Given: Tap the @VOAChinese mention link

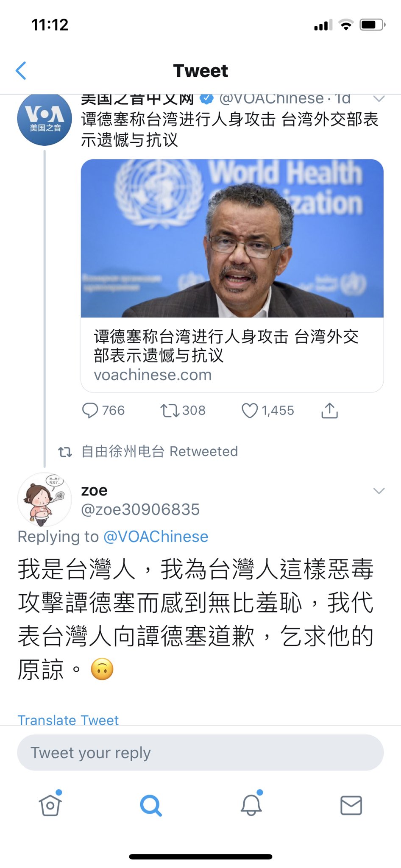Looking at the screenshot, I should (156, 537).
